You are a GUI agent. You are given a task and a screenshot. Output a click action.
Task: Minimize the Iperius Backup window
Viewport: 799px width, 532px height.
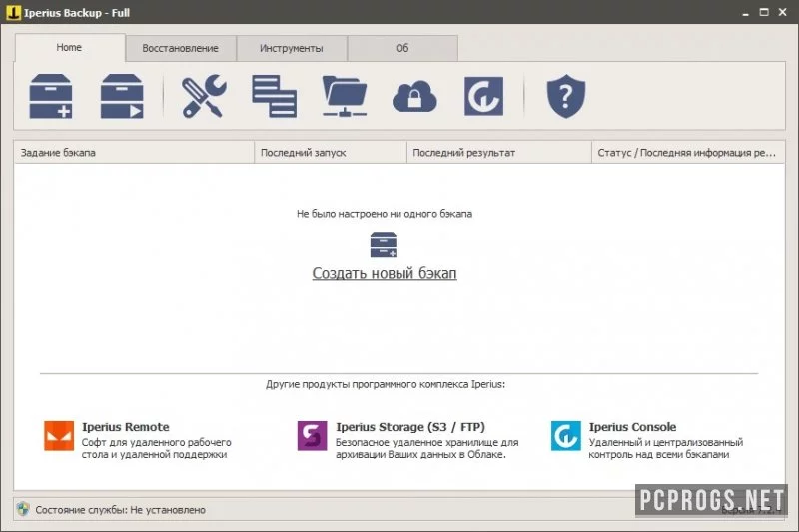pos(745,13)
